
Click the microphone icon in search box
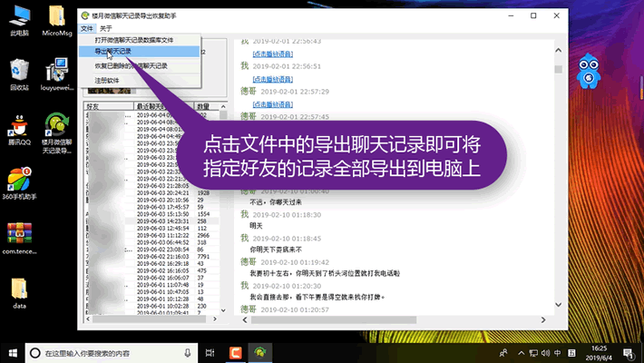point(187,353)
